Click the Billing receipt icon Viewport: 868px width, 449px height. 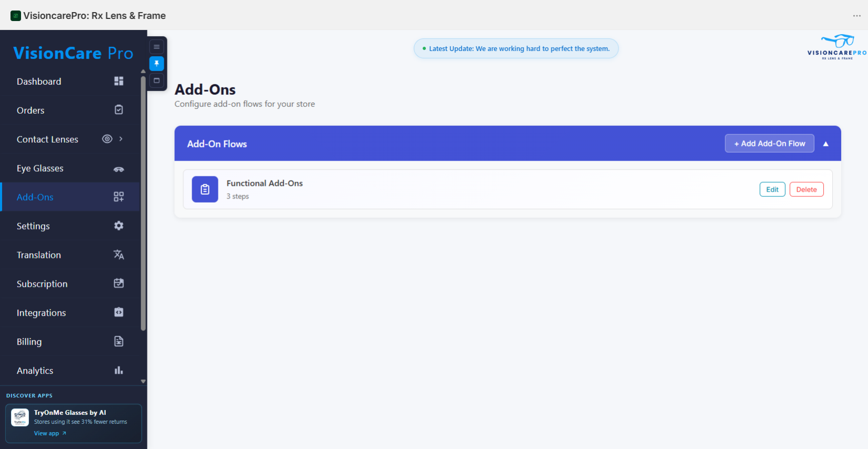click(x=119, y=341)
